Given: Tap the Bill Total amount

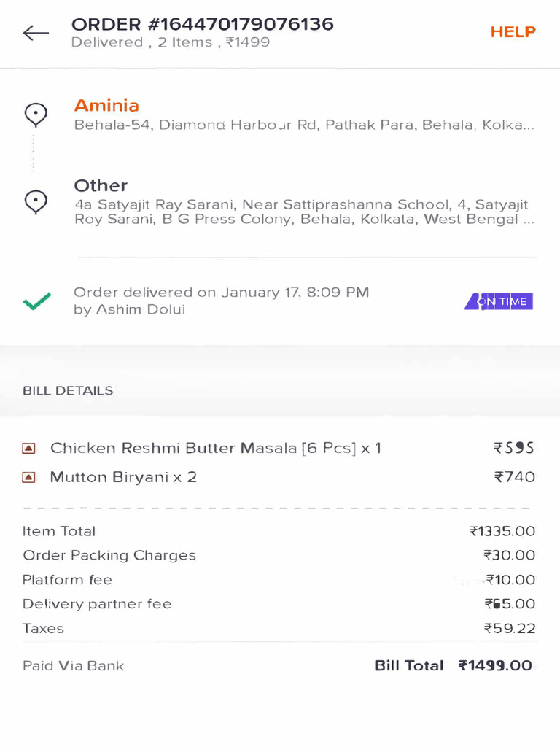Looking at the screenshot, I should click(x=495, y=665).
